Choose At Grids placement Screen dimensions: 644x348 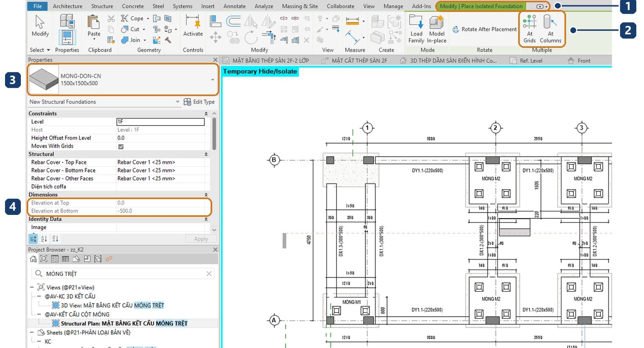(530, 29)
